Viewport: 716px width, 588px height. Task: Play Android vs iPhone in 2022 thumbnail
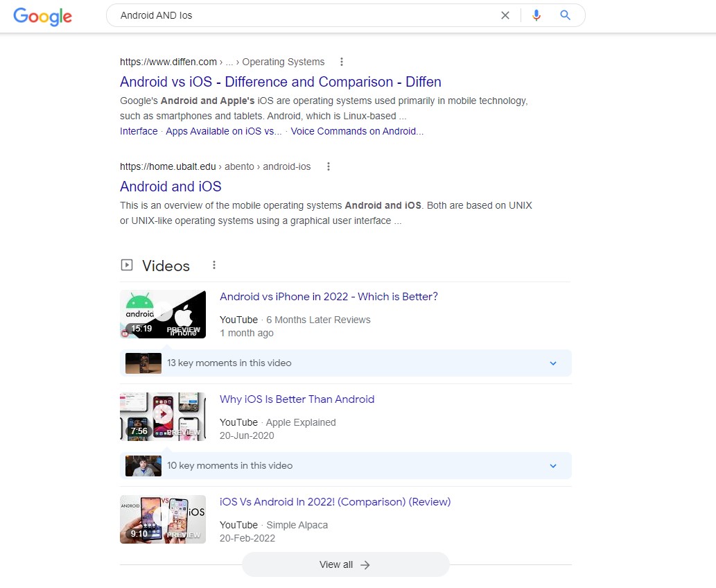pos(163,314)
